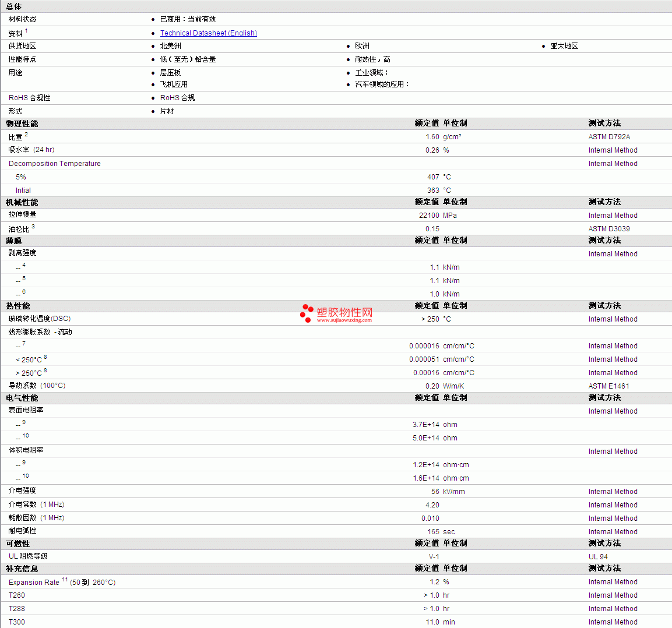Select the 1.6E+14 ohm·cm volume resistivity
Viewport: 672px width, 628px height.
click(441, 478)
